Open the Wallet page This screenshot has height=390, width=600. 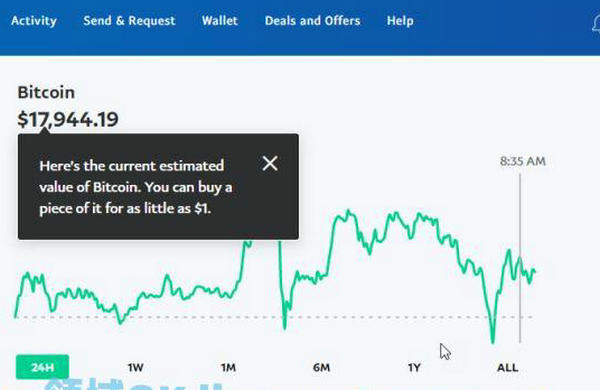(x=220, y=21)
